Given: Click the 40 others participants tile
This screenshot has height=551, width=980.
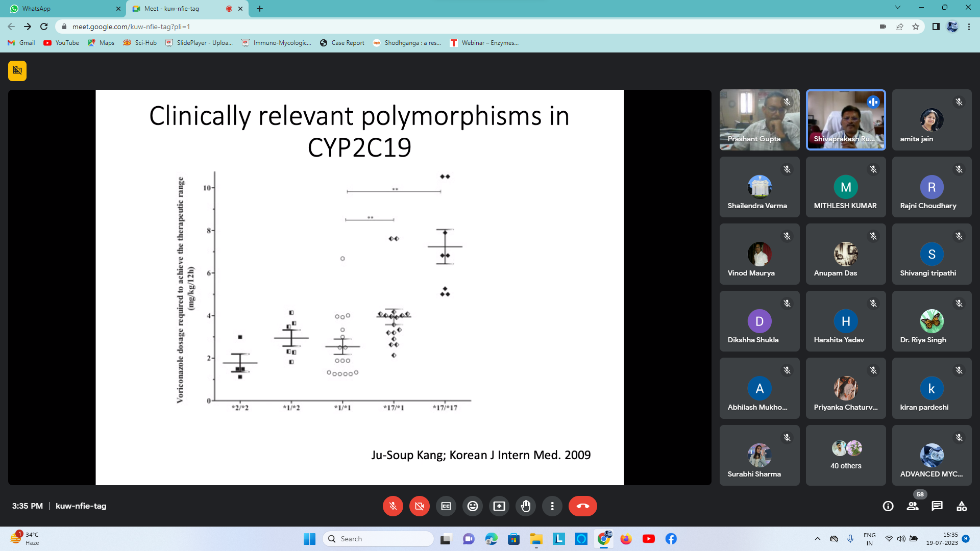Looking at the screenshot, I should 846,455.
